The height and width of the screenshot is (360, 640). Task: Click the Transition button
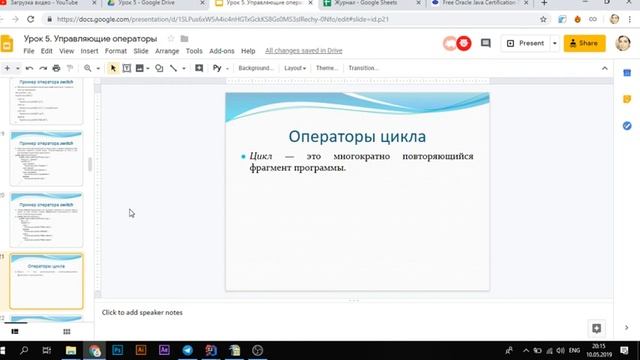point(363,68)
